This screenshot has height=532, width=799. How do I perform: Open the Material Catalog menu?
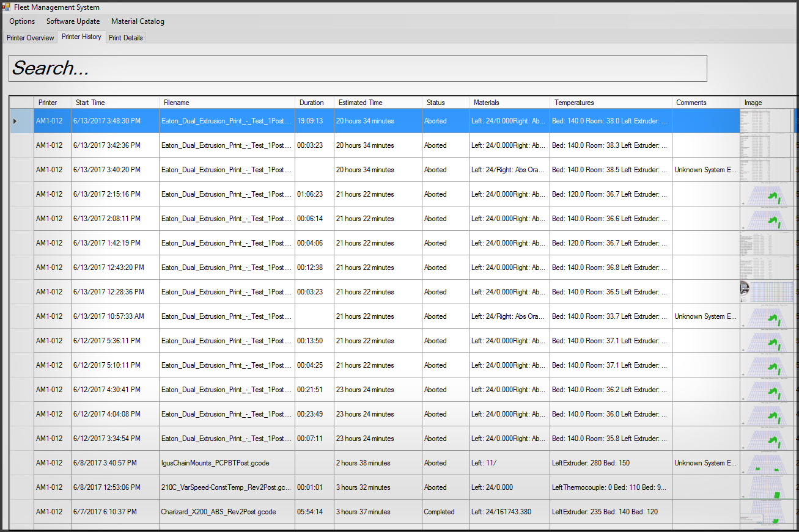(x=138, y=21)
